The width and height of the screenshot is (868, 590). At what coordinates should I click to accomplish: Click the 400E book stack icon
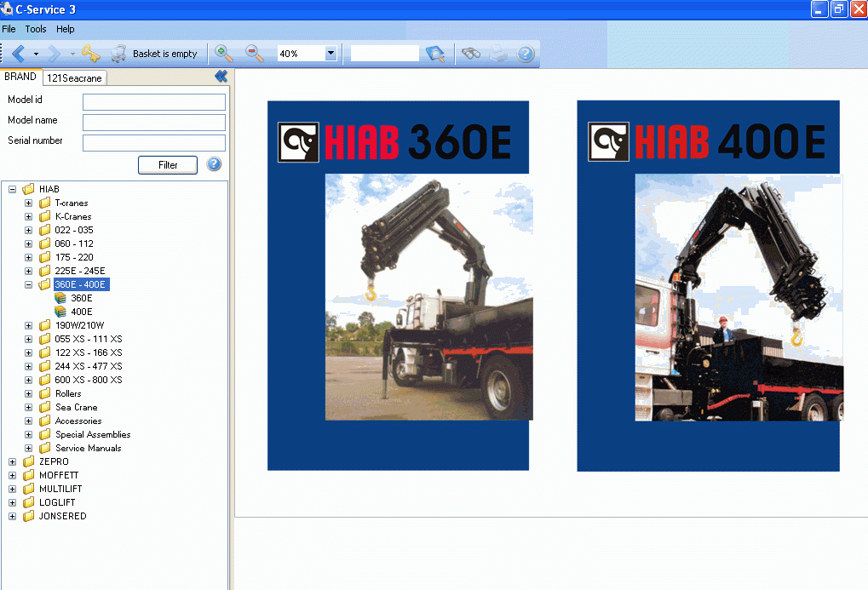coord(60,312)
